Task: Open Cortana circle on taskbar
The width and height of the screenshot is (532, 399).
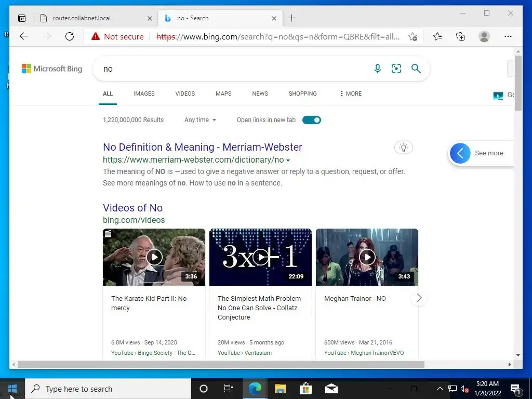Action: [204, 389]
